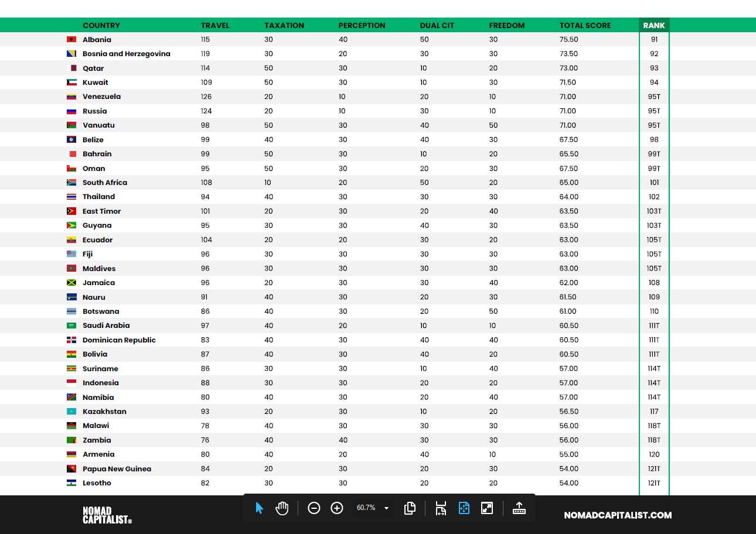Zoom in with the plus button

[337, 508]
